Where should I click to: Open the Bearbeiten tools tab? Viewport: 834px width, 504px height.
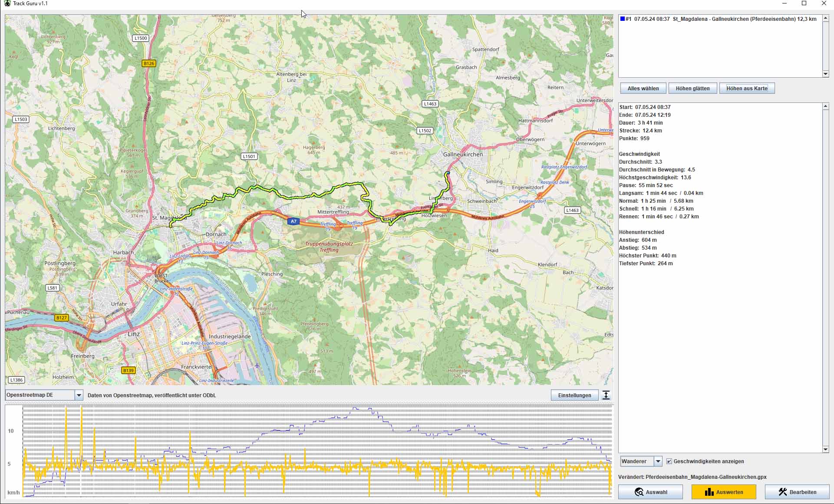point(797,492)
